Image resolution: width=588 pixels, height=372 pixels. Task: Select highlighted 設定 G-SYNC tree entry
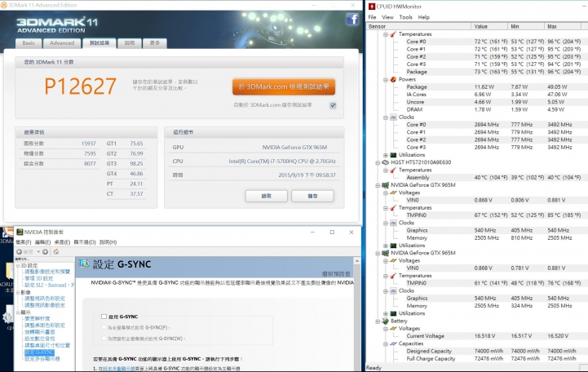pyautogui.click(x=39, y=352)
